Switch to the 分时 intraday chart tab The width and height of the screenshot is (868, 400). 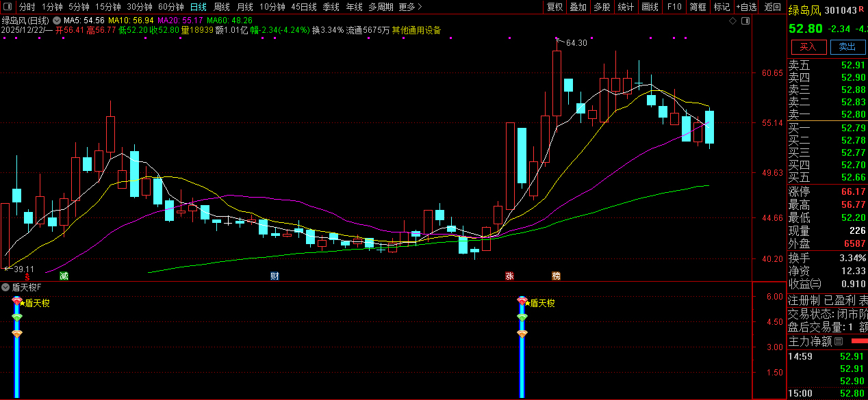tap(27, 7)
